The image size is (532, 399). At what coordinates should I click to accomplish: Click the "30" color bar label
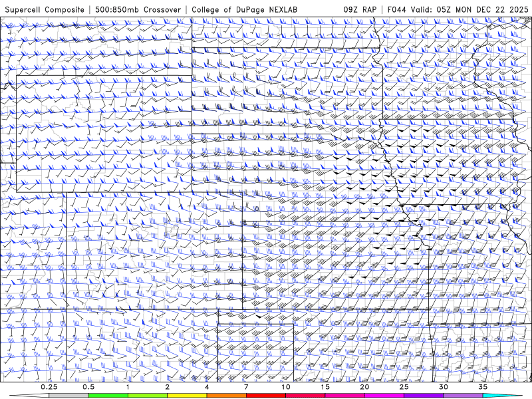(444, 387)
